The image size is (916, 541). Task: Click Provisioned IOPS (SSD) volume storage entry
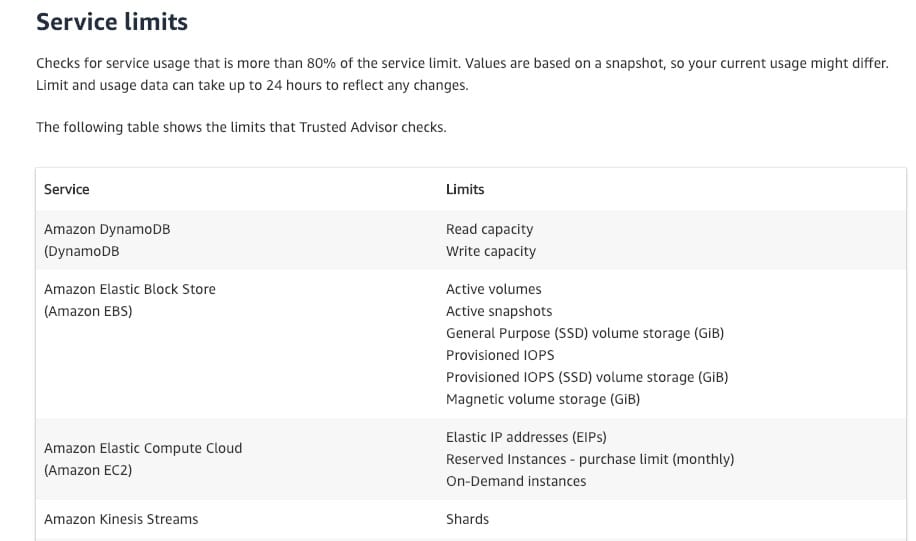coord(586,377)
